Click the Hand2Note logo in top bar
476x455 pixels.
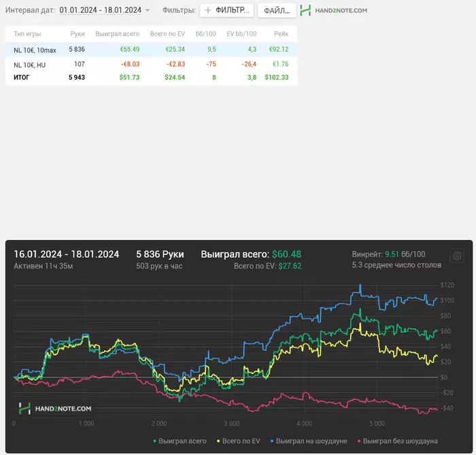point(334,11)
